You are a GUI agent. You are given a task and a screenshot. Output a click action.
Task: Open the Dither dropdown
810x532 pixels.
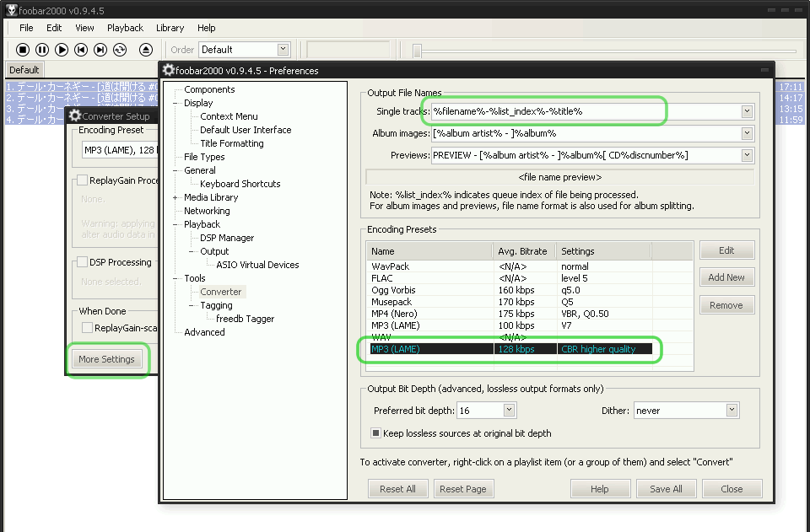tap(732, 411)
